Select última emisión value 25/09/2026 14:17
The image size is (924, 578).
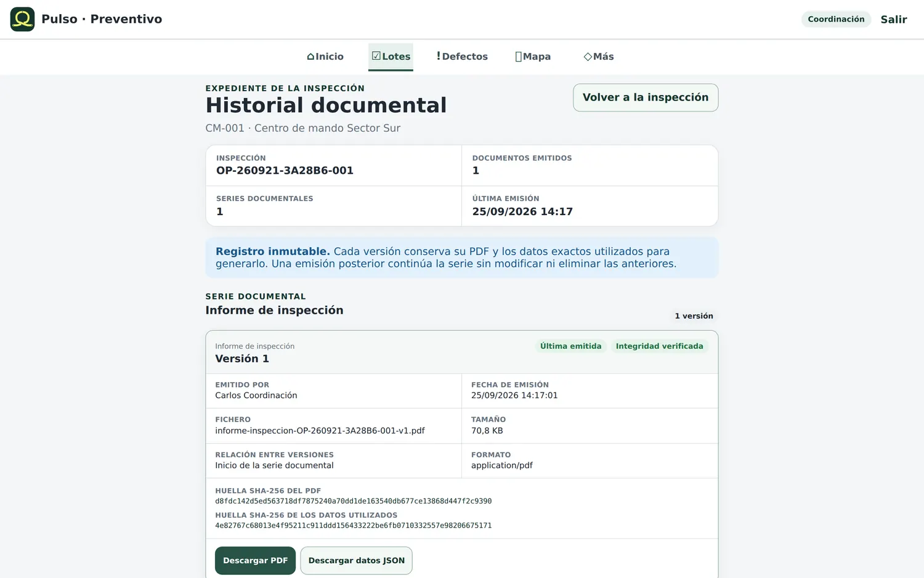tap(522, 211)
